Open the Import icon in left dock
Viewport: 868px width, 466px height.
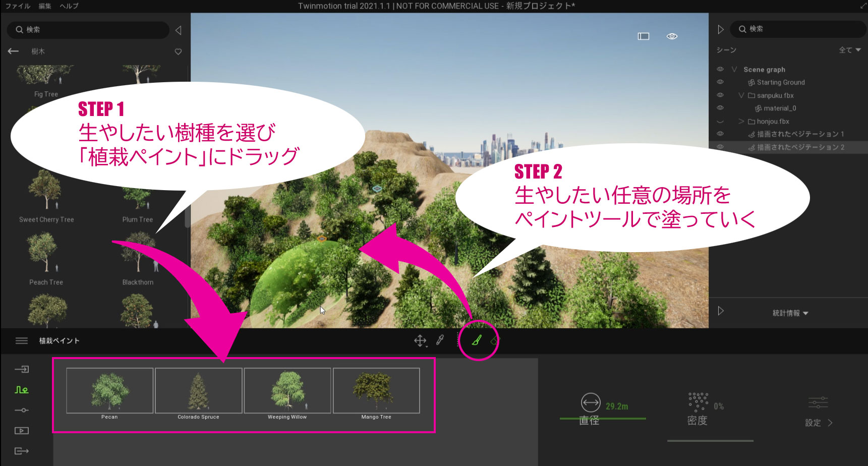click(22, 369)
